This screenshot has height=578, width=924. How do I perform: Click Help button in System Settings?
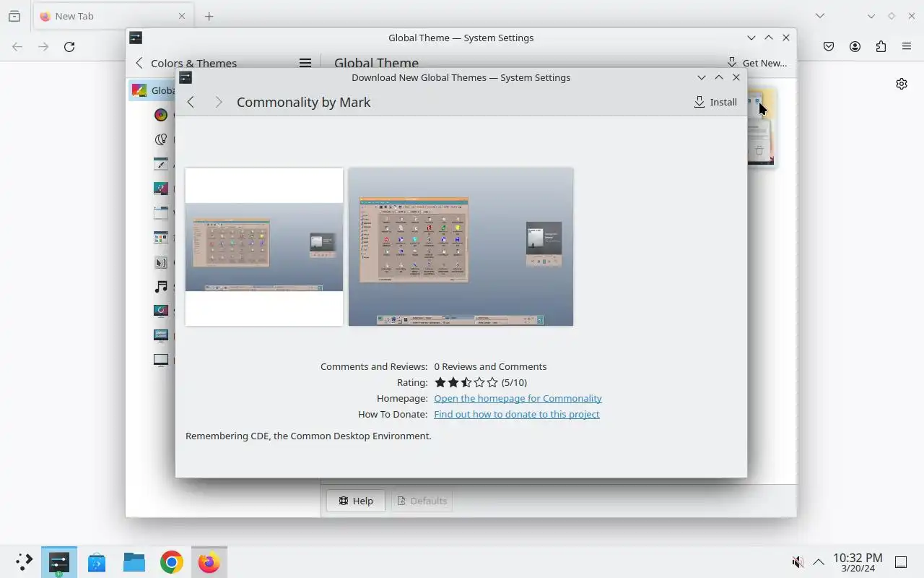(x=356, y=501)
